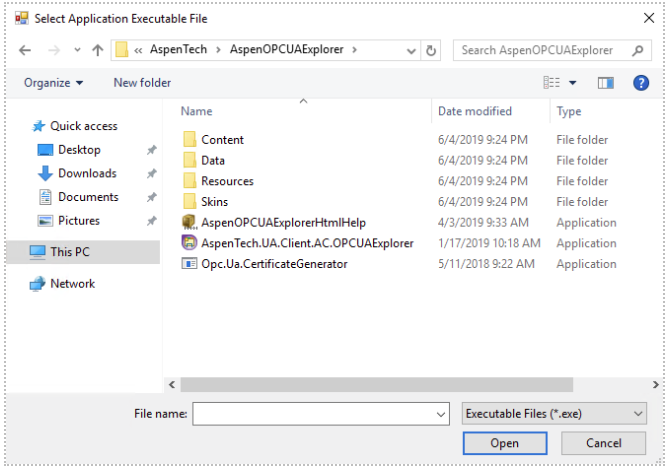Click the dialog title bar app icon
This screenshot has width=667, height=470.
(x=22, y=18)
